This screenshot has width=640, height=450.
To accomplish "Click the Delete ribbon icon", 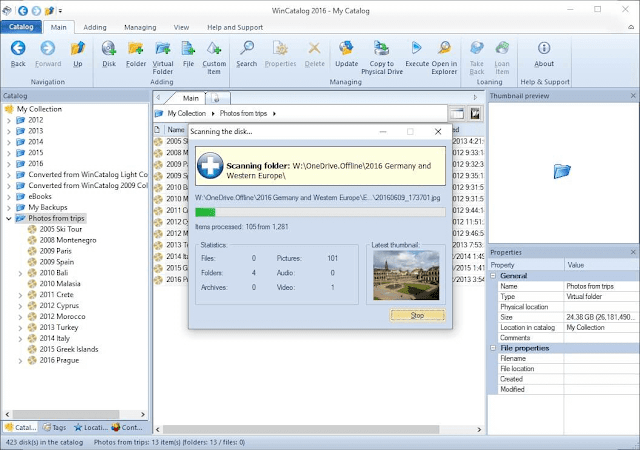I will coord(314,48).
